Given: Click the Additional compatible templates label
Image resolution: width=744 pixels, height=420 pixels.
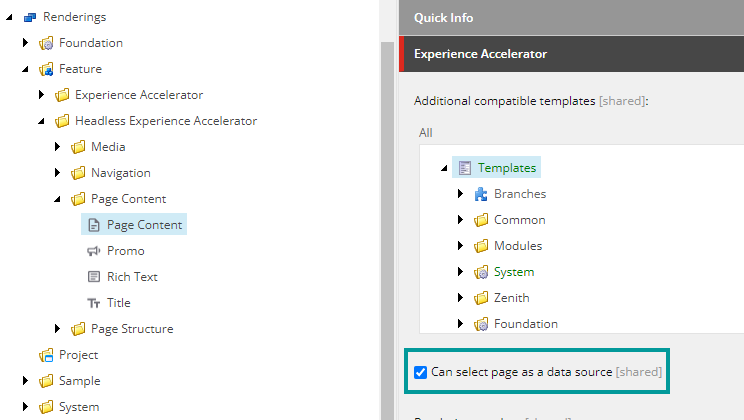Looking at the screenshot, I should (x=504, y=101).
